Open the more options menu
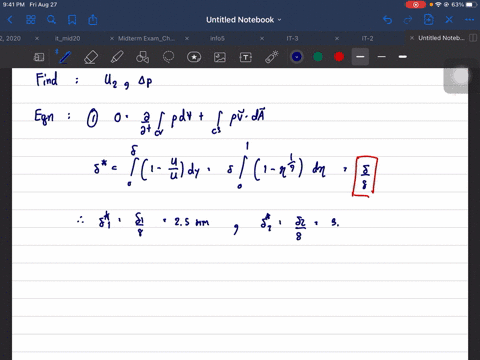 [469, 20]
